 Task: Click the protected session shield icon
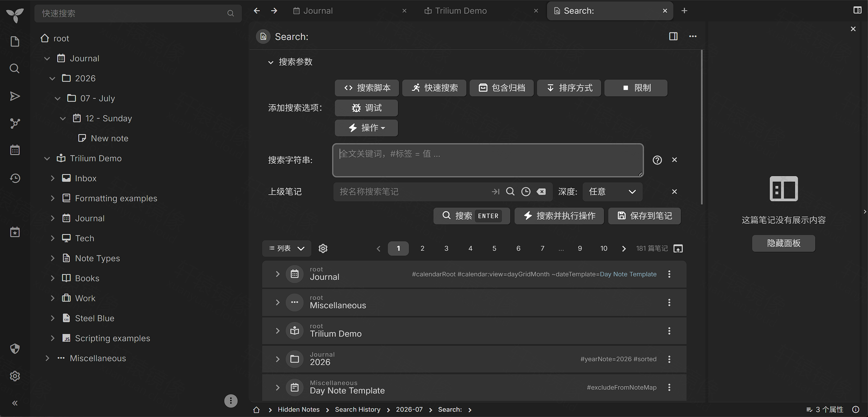[x=15, y=349]
